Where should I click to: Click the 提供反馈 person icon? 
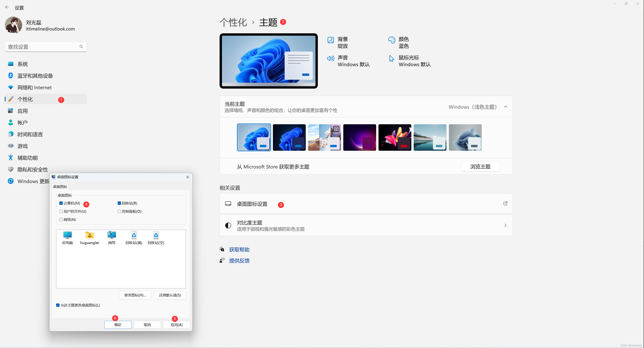[x=222, y=261]
